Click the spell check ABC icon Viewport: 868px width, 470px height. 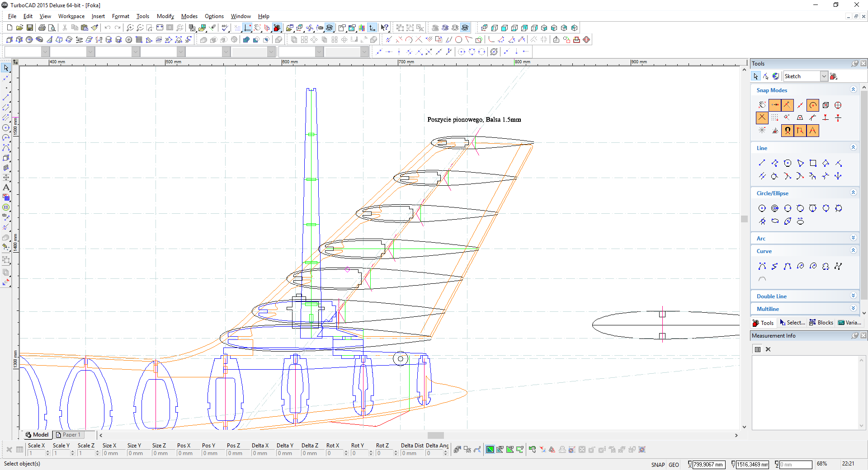tap(225, 28)
